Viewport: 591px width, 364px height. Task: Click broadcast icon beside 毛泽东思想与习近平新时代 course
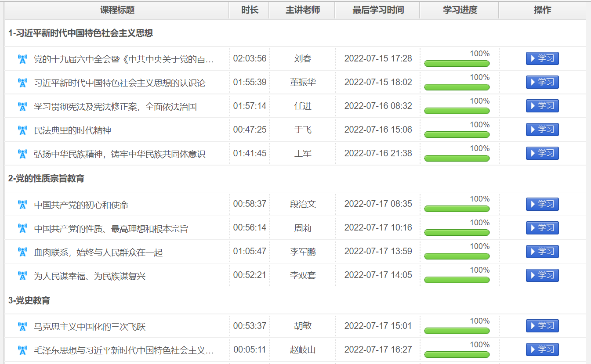click(22, 350)
